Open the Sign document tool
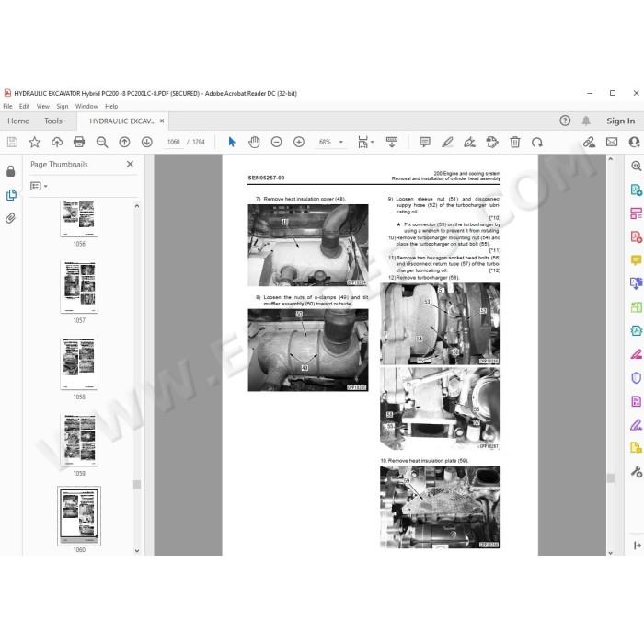 click(469, 142)
